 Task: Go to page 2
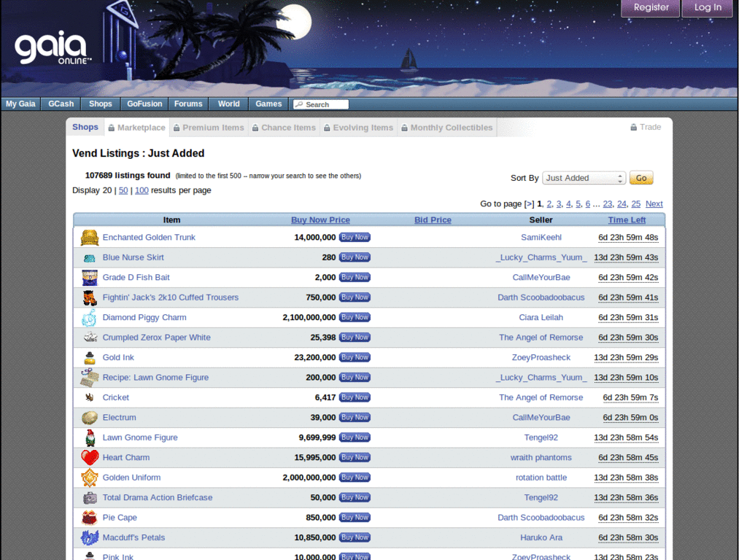[x=549, y=204]
